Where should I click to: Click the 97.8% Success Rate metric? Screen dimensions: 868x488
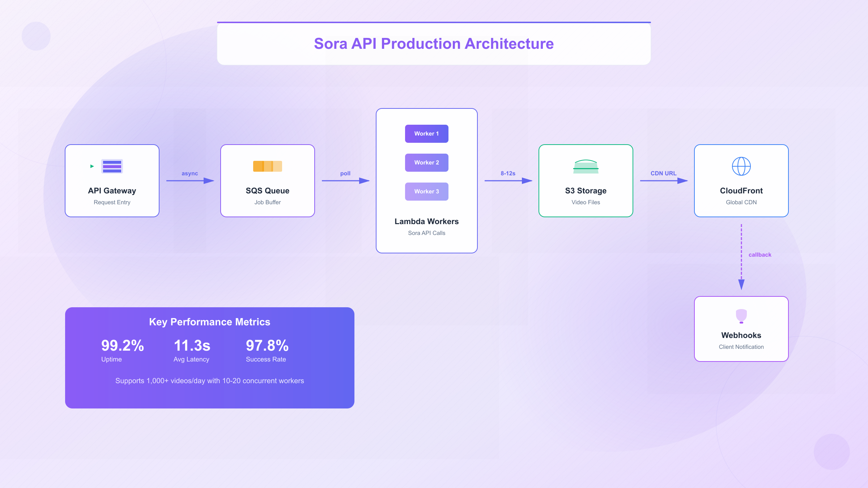(x=267, y=346)
